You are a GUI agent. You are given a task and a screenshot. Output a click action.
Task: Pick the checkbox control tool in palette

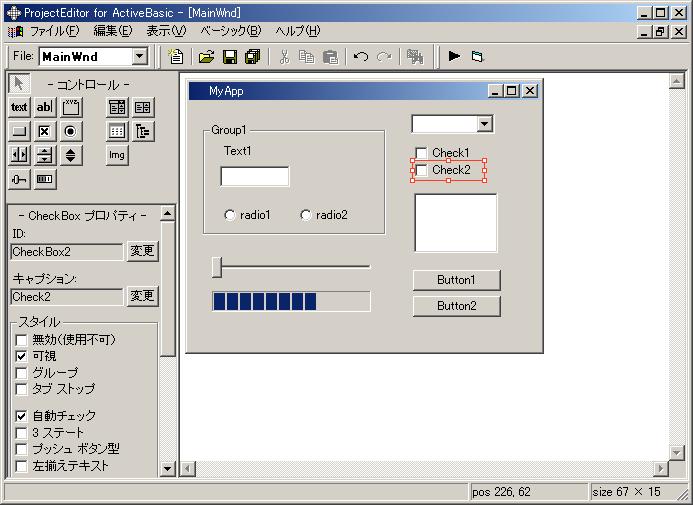point(44,131)
